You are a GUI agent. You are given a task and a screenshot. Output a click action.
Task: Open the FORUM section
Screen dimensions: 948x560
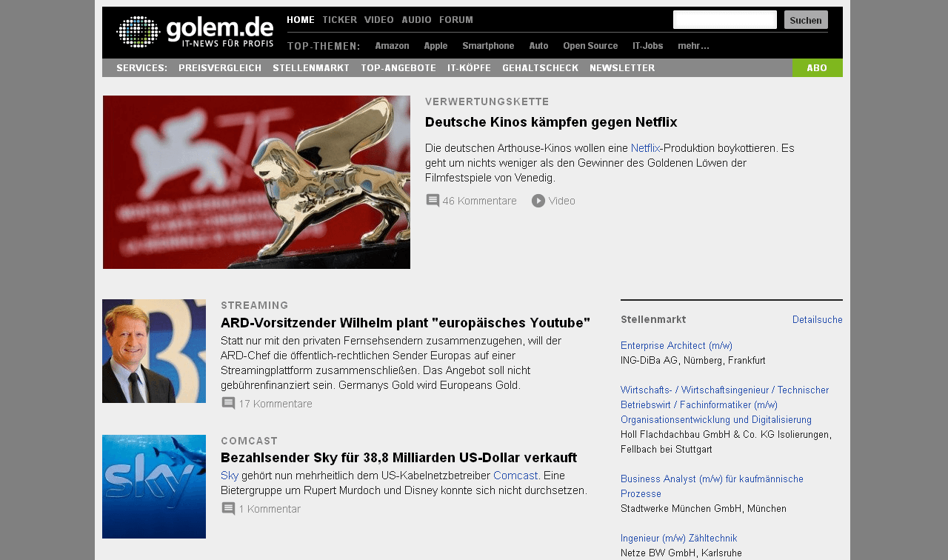coord(456,20)
